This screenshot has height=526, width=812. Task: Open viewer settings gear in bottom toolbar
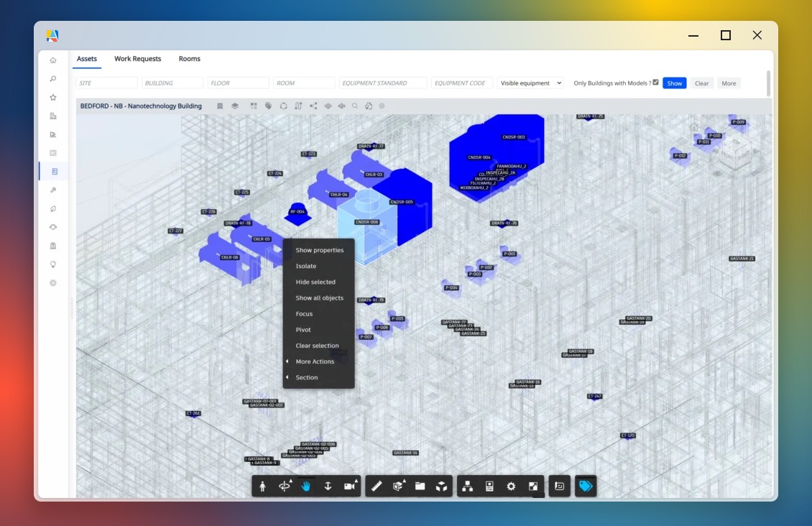(511, 486)
